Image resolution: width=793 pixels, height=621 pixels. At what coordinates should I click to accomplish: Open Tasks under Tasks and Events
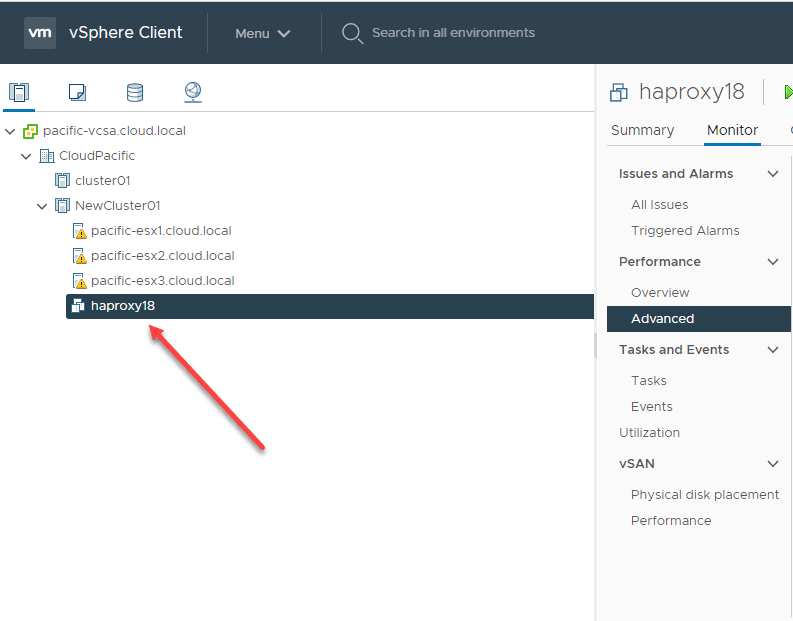tap(648, 381)
